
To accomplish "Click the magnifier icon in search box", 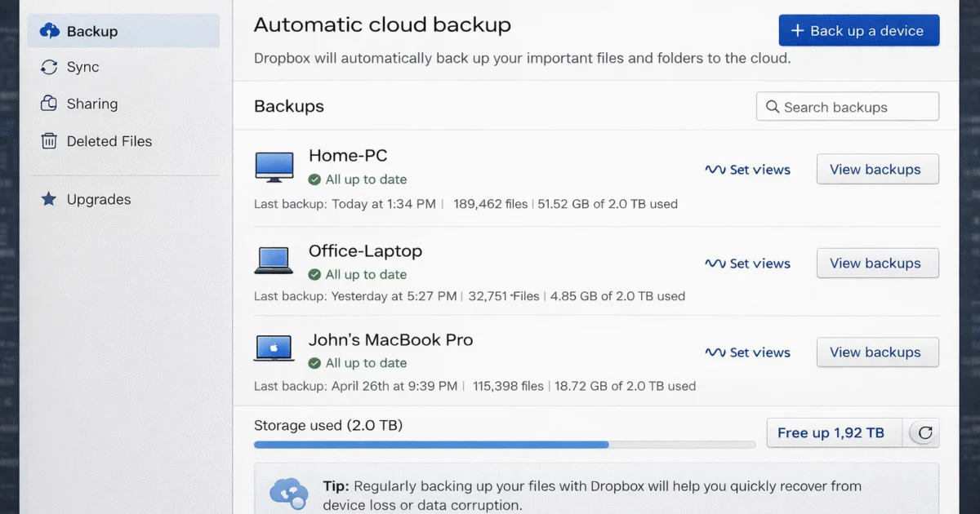I will (773, 107).
